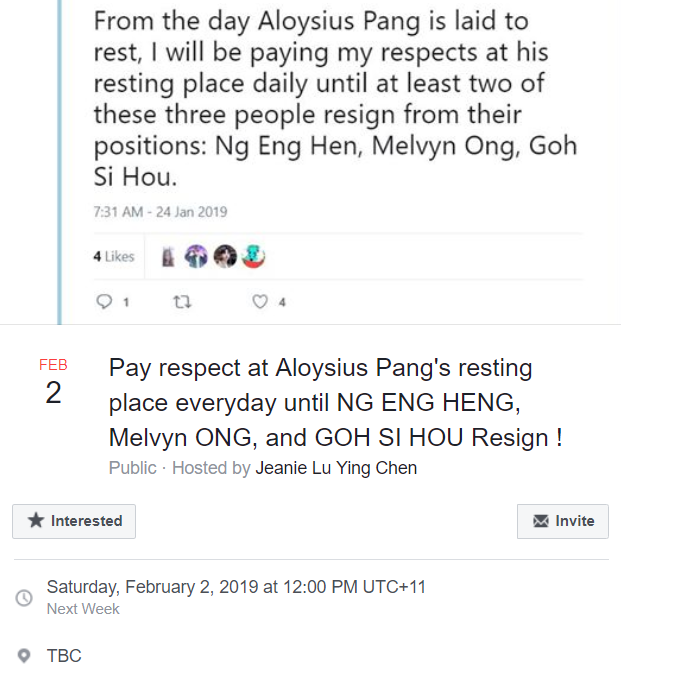This screenshot has width=674, height=675.
Task: Click the fourth liker avatar
Action: coord(253,257)
